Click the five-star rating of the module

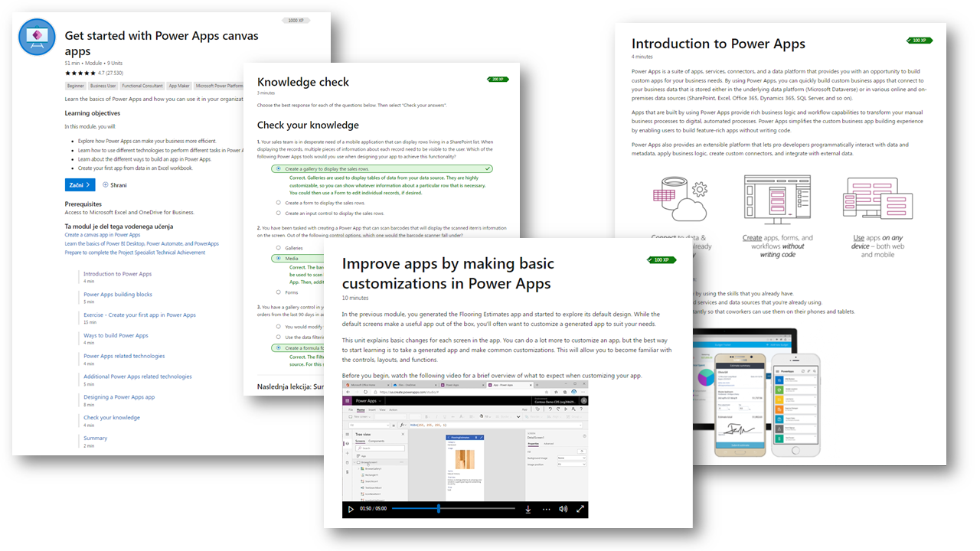tap(80, 73)
